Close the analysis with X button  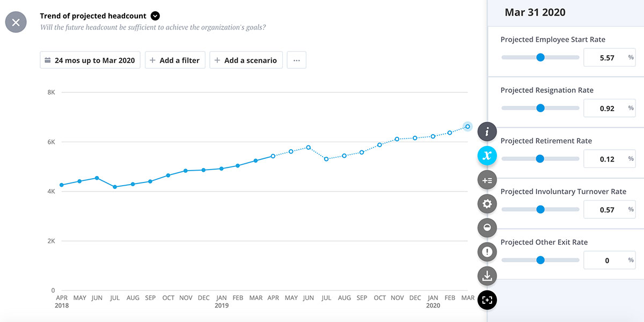(x=16, y=23)
